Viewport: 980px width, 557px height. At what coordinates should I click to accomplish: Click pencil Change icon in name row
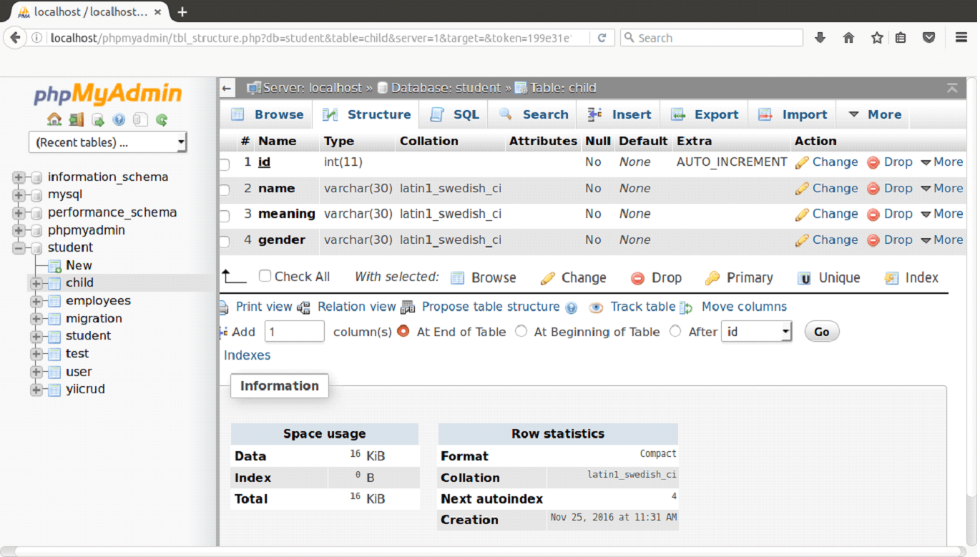coord(802,189)
